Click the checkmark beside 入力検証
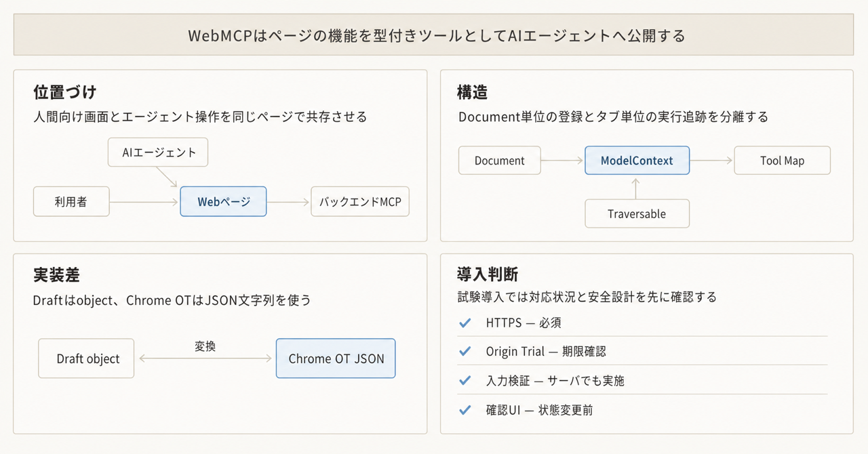This screenshot has width=868, height=454. pyautogui.click(x=465, y=381)
